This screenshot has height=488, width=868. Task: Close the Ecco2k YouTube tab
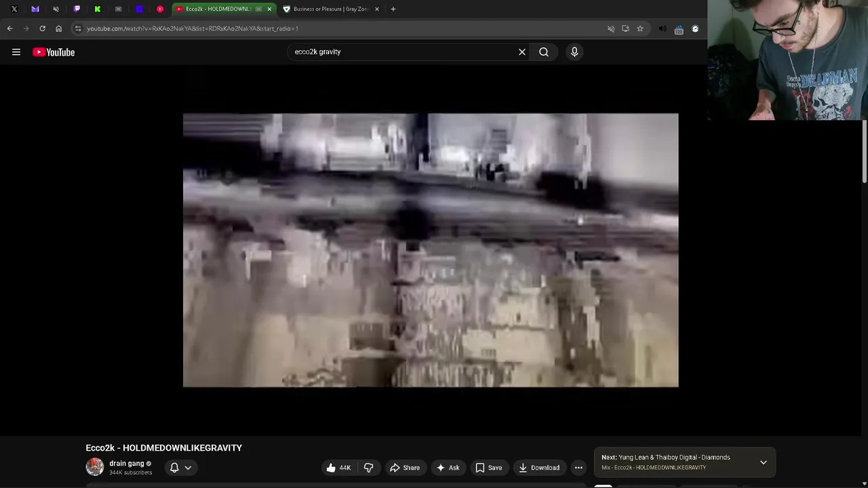click(x=269, y=9)
